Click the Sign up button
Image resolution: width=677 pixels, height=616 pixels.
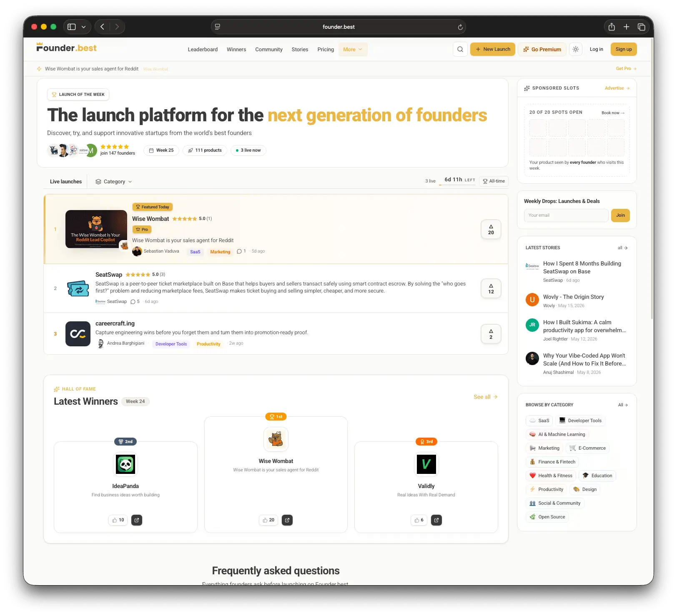coord(624,49)
